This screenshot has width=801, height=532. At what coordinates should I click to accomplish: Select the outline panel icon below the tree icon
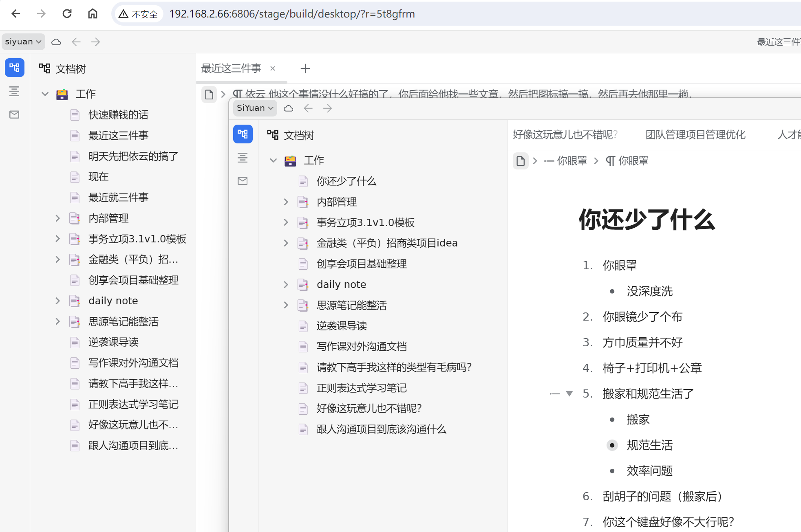pos(15,91)
